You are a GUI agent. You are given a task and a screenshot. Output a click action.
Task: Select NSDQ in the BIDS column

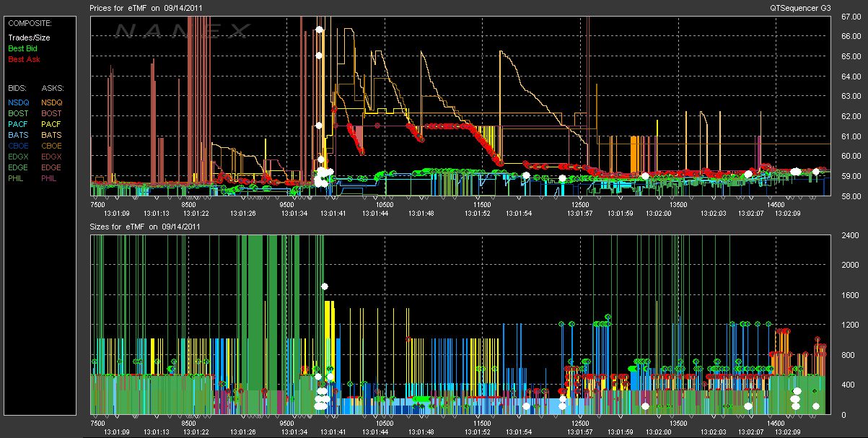point(18,102)
